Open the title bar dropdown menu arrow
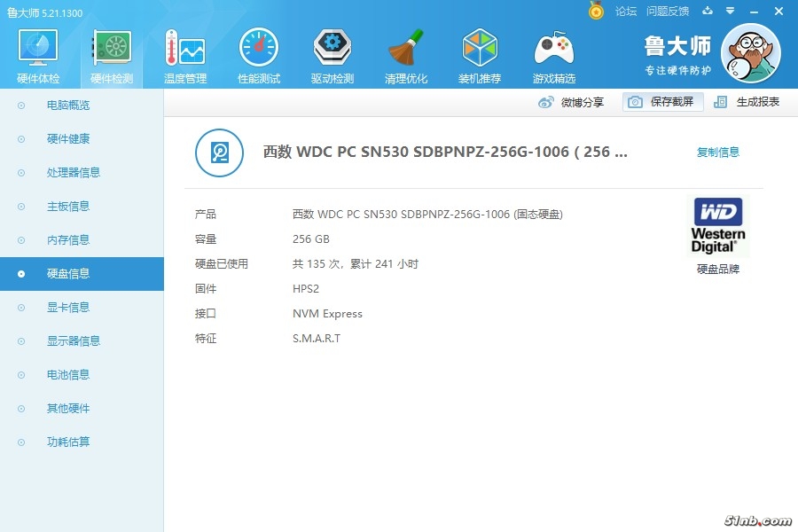The image size is (798, 532). [730, 11]
